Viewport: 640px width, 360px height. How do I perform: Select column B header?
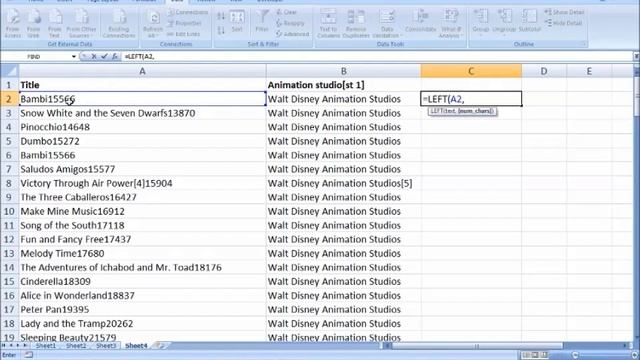pyautogui.click(x=343, y=71)
